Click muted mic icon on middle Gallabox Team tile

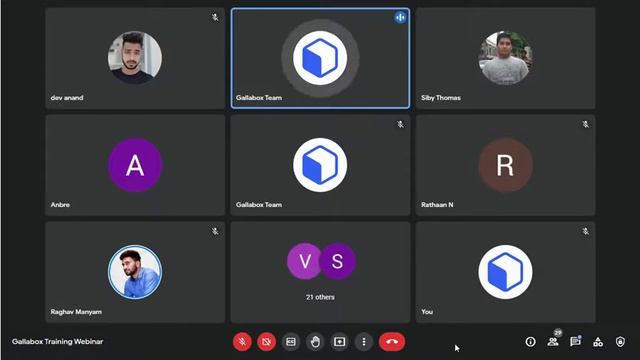point(400,124)
